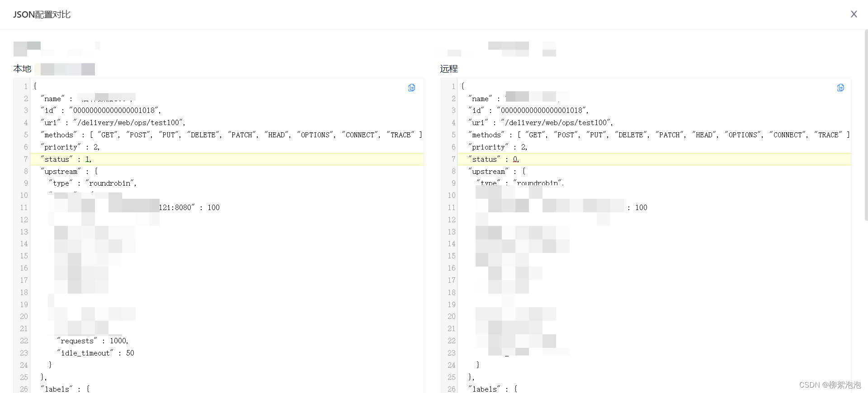Copy the 远程 JSON content
Screen dimensions: 868x393
click(x=840, y=88)
